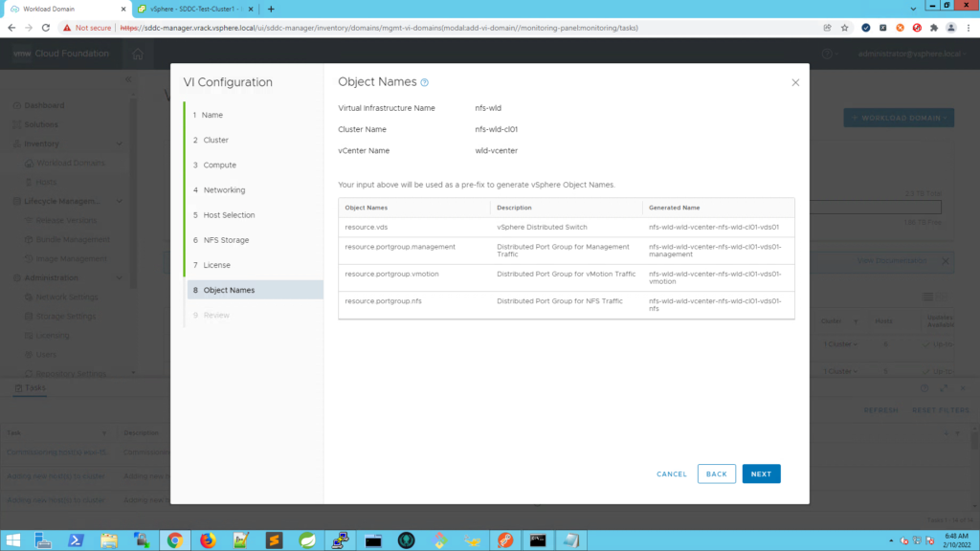The width and height of the screenshot is (980, 551).
Task: Click the Cloud Foundation home icon
Action: pyautogui.click(x=138, y=54)
